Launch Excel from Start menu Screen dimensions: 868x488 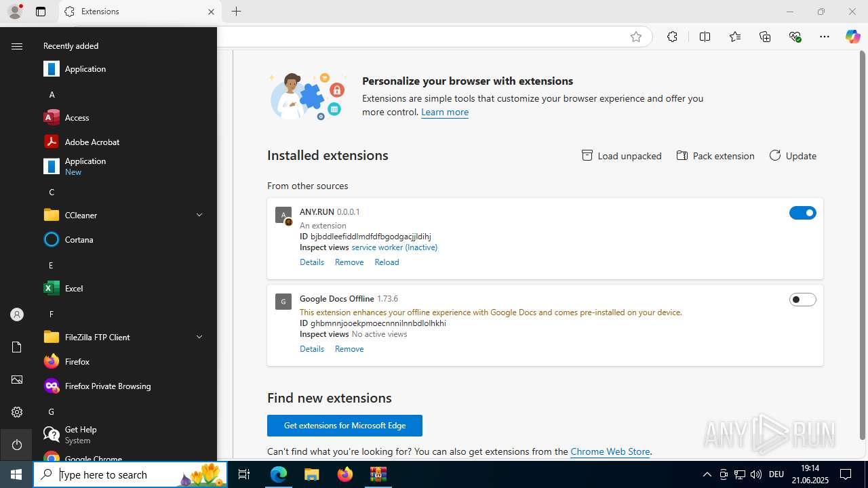pyautogui.click(x=126, y=288)
